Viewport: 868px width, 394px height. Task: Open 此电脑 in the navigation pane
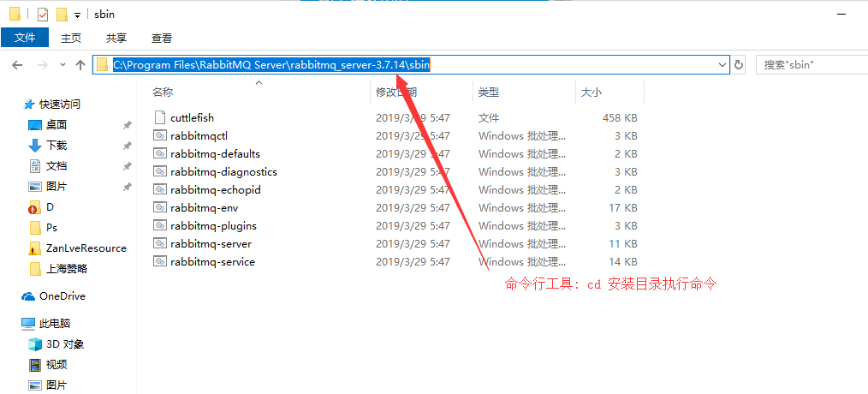55,323
